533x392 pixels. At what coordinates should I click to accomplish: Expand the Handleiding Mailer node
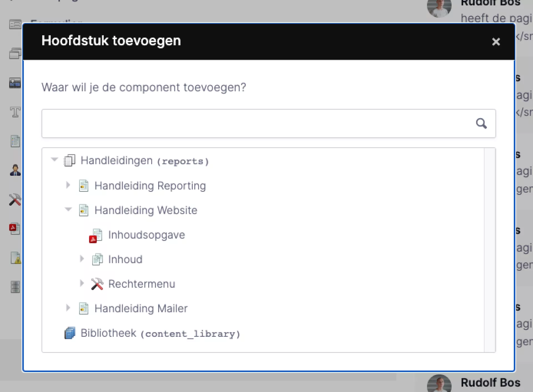68,308
